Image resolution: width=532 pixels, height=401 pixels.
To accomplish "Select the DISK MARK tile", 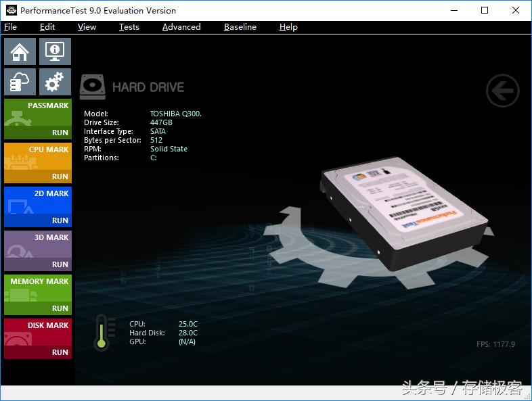I will 38,332.
